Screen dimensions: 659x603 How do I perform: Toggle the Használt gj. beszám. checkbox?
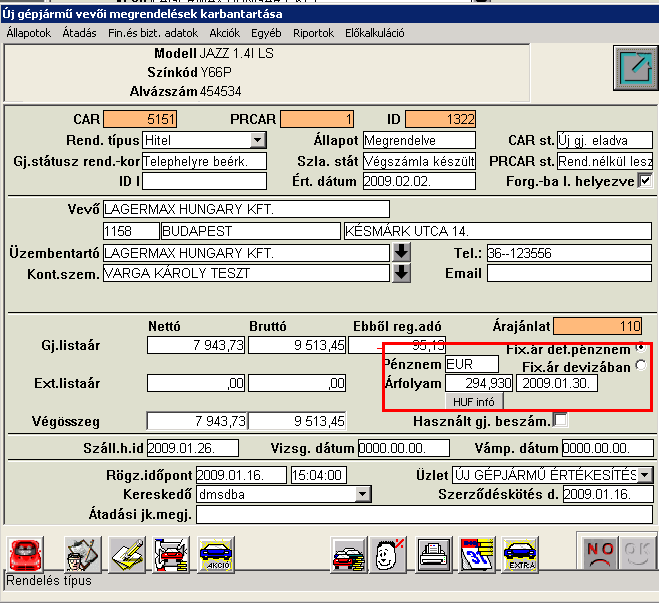tap(560, 420)
